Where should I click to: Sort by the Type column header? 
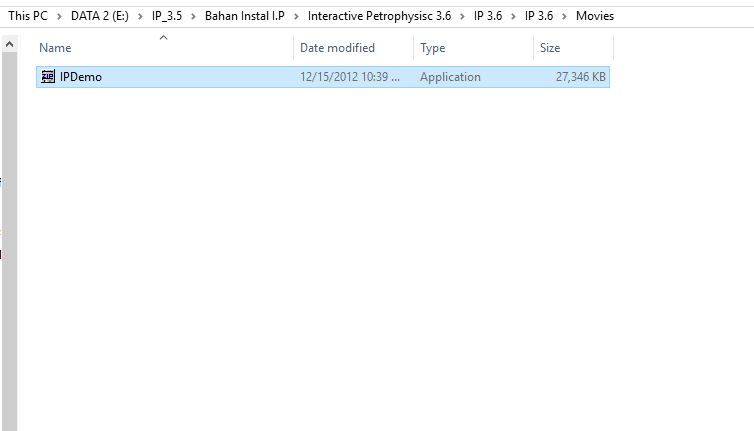[432, 48]
